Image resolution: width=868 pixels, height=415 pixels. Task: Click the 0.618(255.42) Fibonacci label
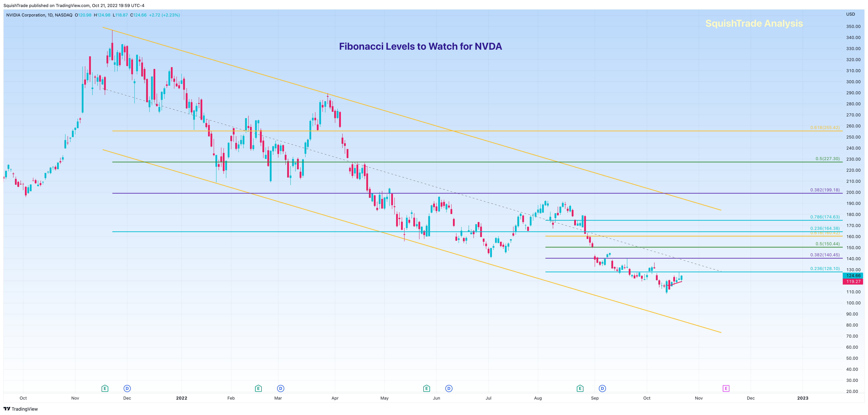tap(825, 127)
